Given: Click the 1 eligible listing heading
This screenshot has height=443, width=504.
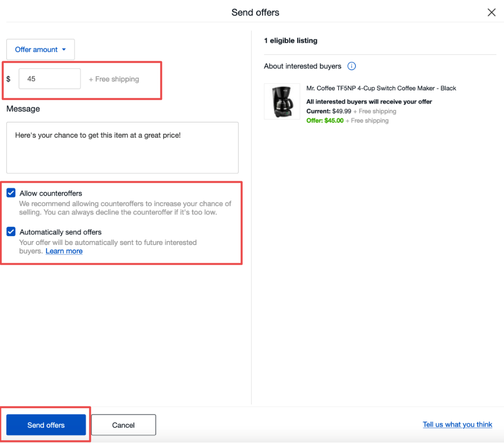Looking at the screenshot, I should pos(291,40).
